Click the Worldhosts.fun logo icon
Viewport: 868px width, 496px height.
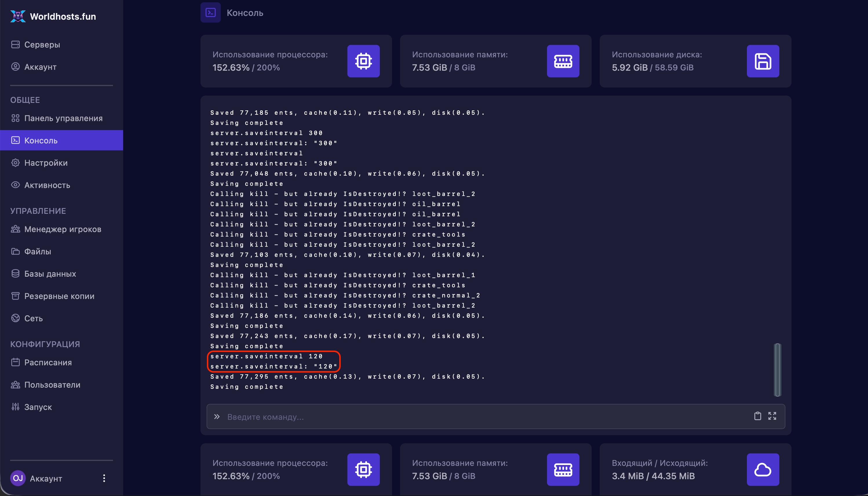point(18,16)
